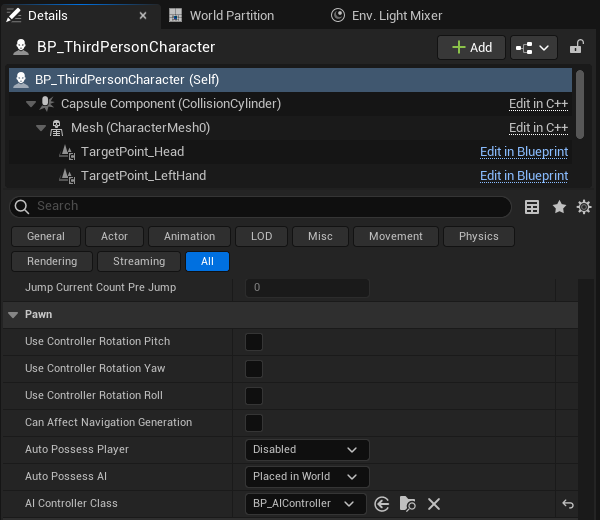Collapse the Mesh (CharacterMesh0) tree node
600x520 pixels.
(x=41, y=128)
